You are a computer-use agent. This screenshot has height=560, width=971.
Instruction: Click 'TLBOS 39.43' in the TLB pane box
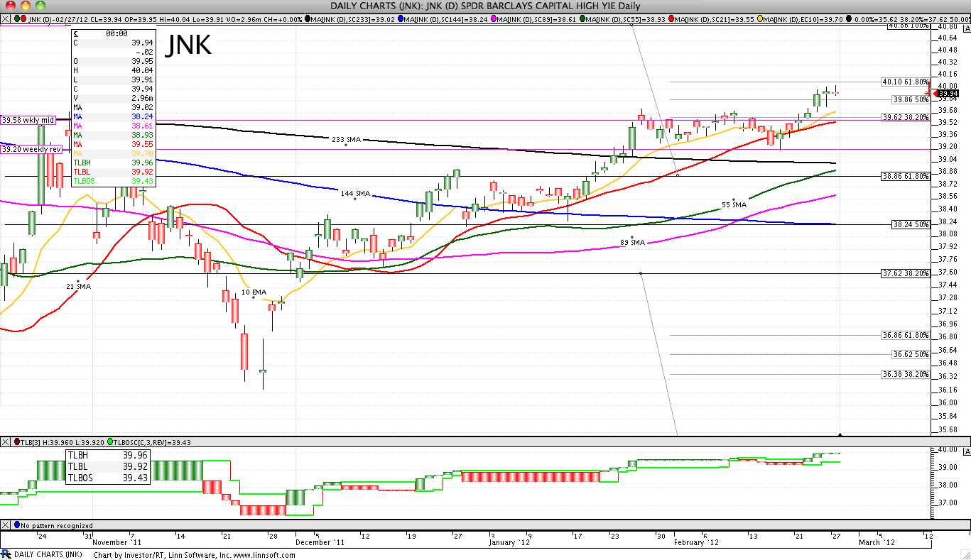point(109,478)
